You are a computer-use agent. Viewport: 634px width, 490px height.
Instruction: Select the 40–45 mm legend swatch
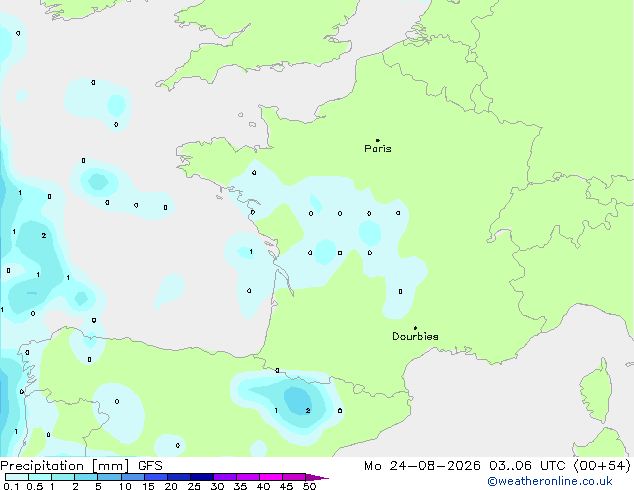(271, 477)
